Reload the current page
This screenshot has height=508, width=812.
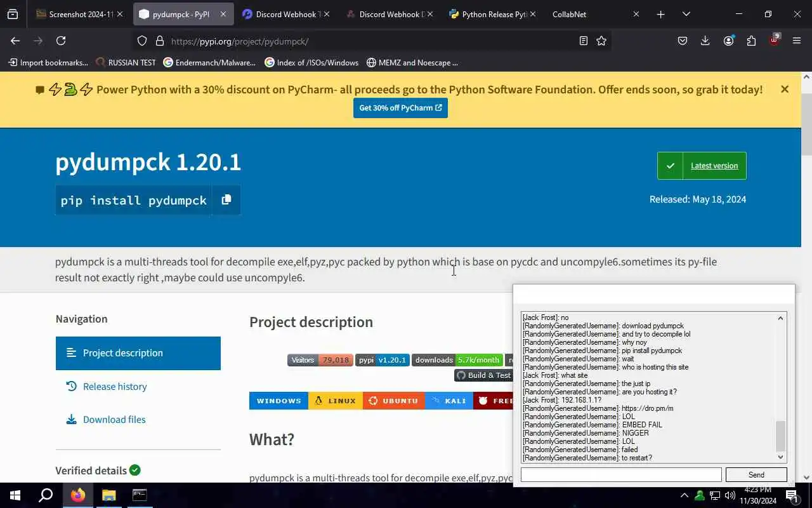[61, 41]
